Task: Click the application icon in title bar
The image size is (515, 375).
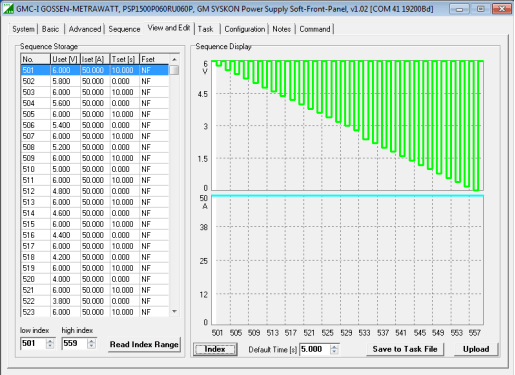Action: (8, 8)
